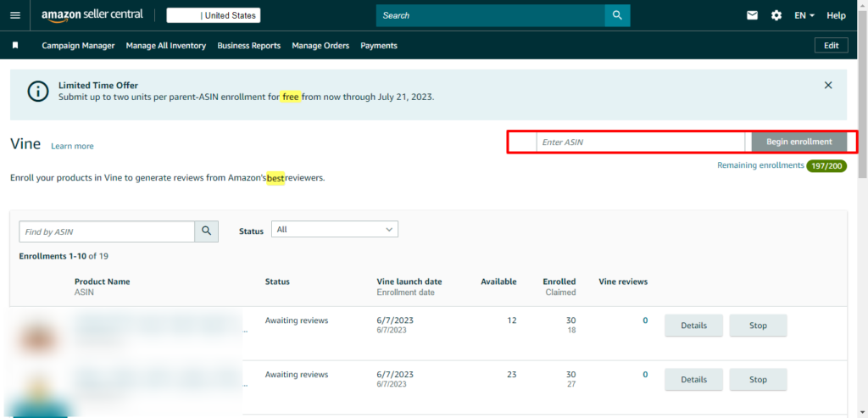Open the hamburger main menu
The image size is (868, 418).
click(x=14, y=15)
